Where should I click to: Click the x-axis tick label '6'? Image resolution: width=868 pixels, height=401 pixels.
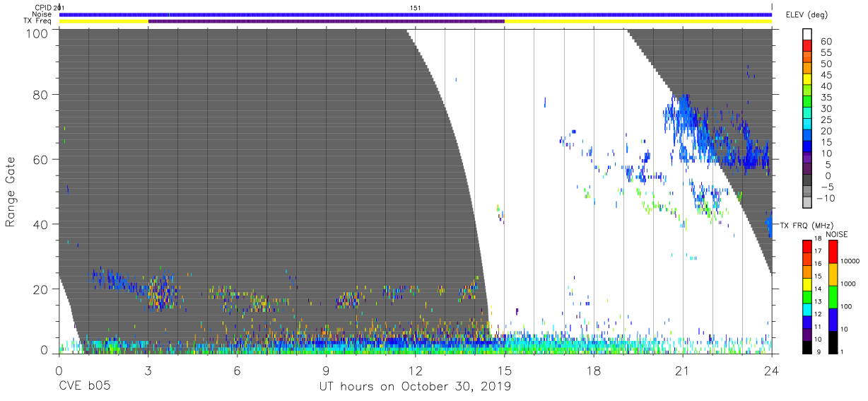(x=237, y=370)
